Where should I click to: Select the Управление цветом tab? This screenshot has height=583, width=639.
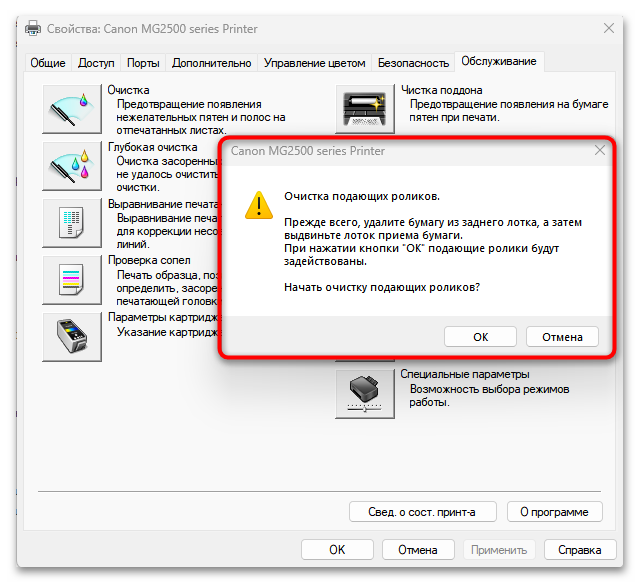pyautogui.click(x=314, y=63)
